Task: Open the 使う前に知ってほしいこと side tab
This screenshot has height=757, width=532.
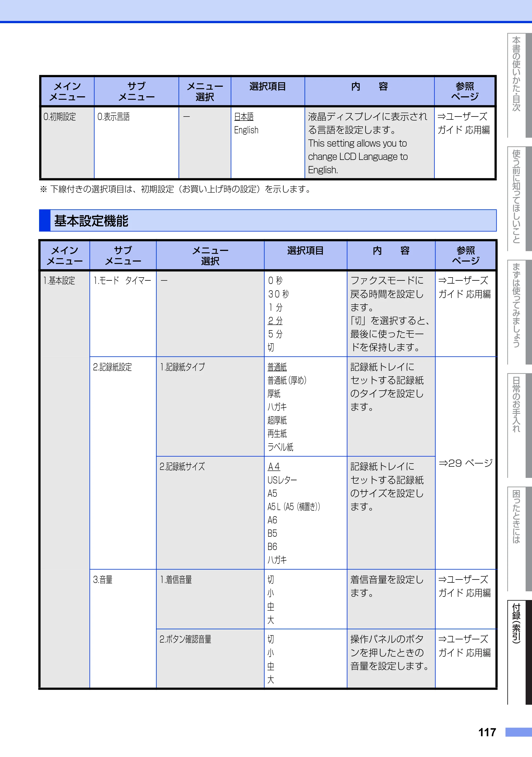Action: [x=519, y=199]
